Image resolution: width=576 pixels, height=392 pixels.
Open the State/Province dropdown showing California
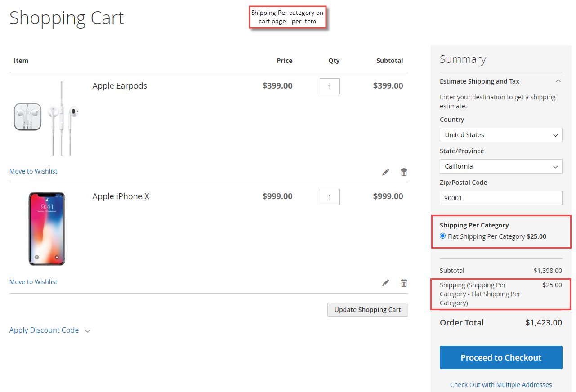501,166
